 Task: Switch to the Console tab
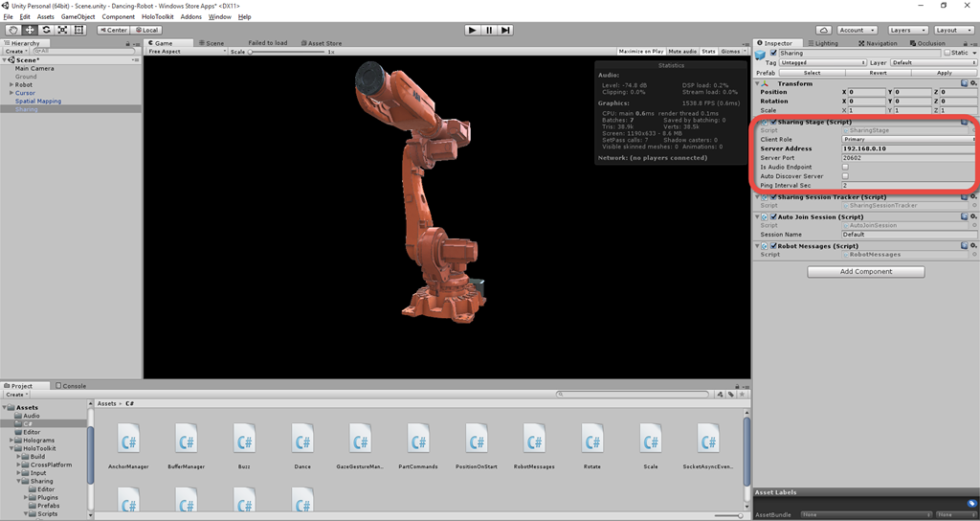[x=71, y=386]
